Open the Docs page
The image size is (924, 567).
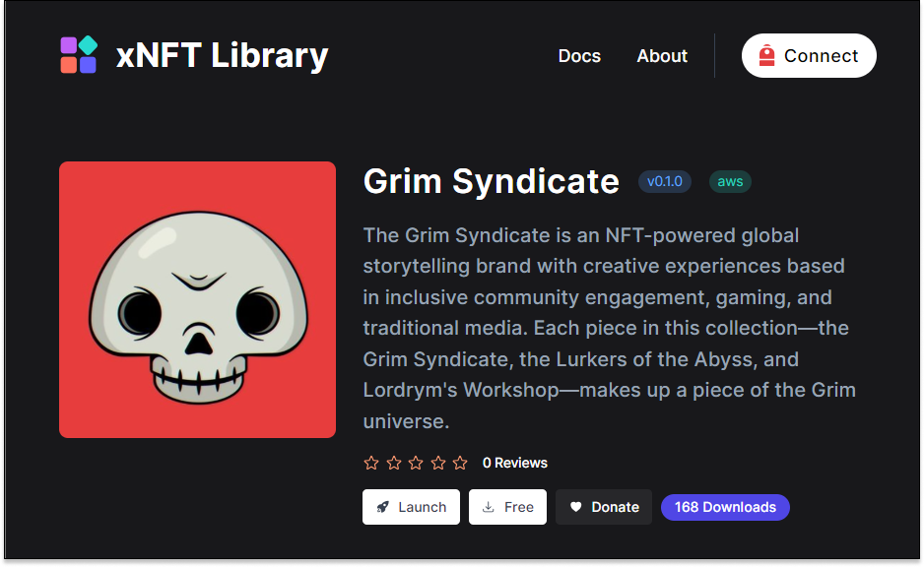click(579, 56)
